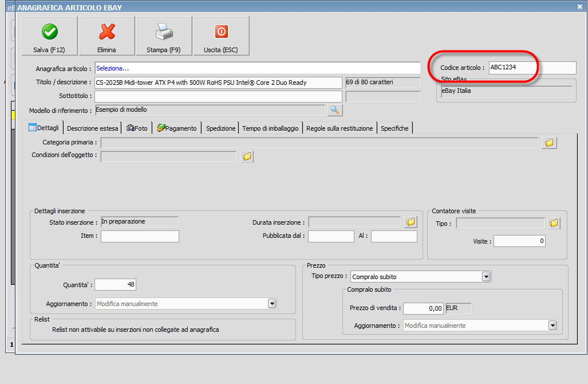Click the Categoria primaria field
The image size is (588, 384).
click(x=319, y=143)
